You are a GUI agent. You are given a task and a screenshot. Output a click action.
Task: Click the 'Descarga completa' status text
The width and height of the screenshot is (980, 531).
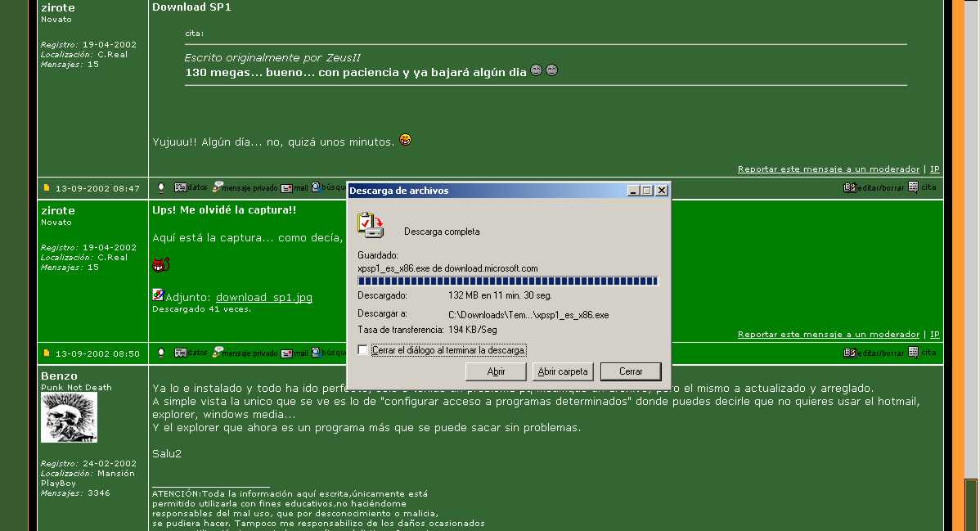(x=442, y=232)
